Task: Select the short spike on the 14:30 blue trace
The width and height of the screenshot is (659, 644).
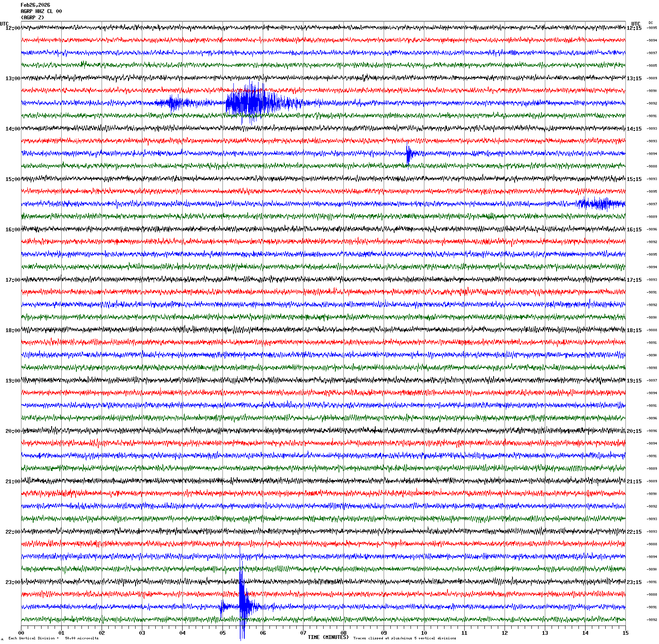Action: (x=408, y=154)
